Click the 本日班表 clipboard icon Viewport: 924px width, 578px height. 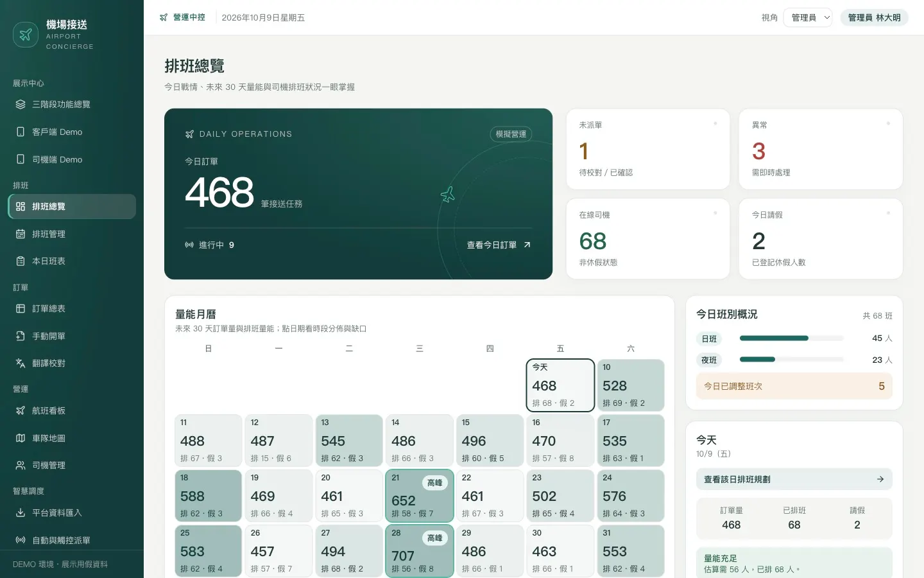21,261
